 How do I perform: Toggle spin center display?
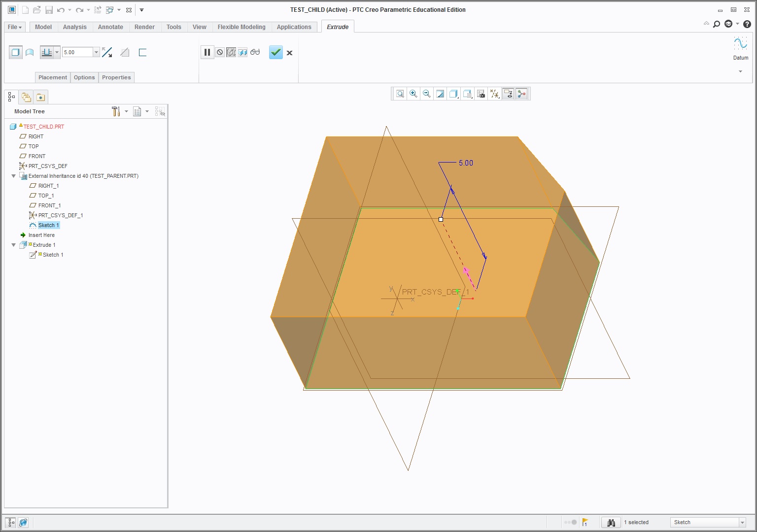point(521,94)
